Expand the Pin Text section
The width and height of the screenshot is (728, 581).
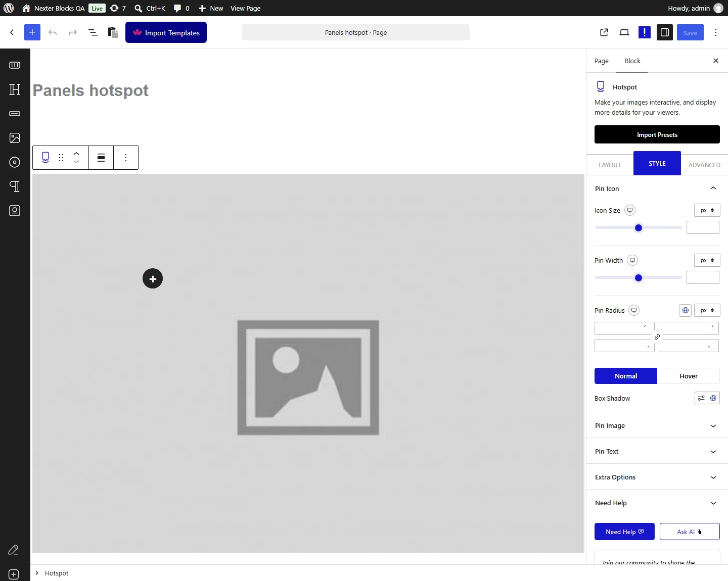(x=657, y=451)
